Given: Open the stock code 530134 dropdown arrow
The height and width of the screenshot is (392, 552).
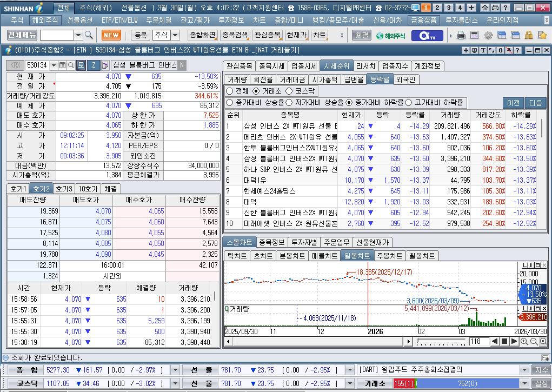Looking at the screenshot, I should click(54, 65).
